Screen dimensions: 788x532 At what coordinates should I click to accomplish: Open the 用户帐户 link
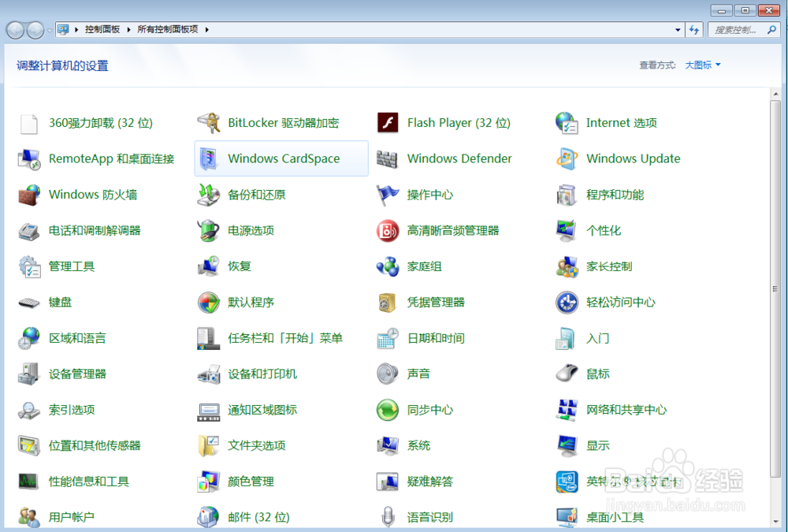[72, 517]
